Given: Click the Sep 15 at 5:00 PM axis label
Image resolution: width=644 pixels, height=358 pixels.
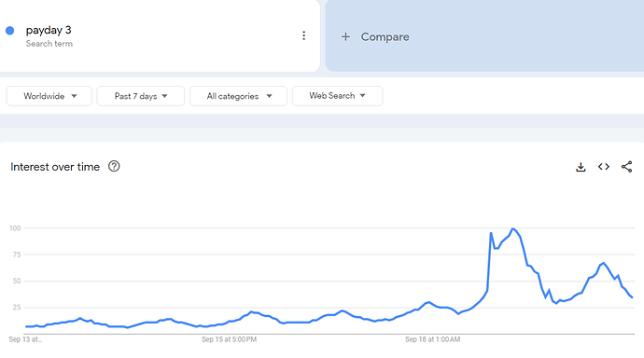Looking at the screenshot, I should tap(230, 339).
